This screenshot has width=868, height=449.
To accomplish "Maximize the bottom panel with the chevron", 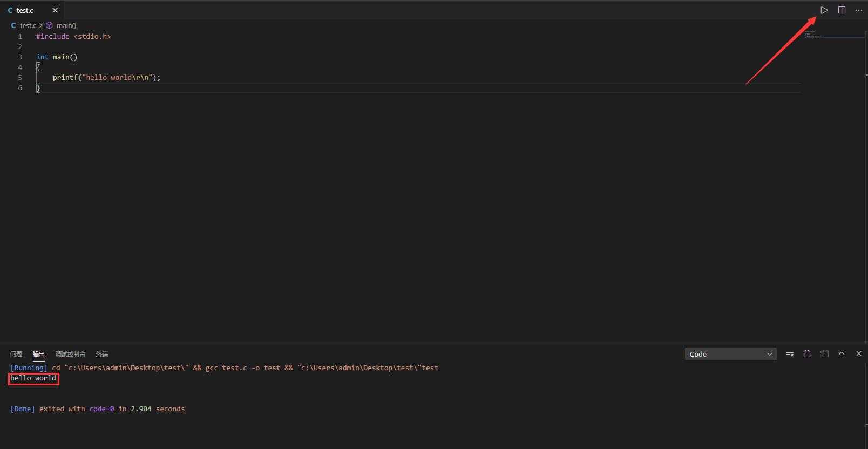I will click(842, 354).
